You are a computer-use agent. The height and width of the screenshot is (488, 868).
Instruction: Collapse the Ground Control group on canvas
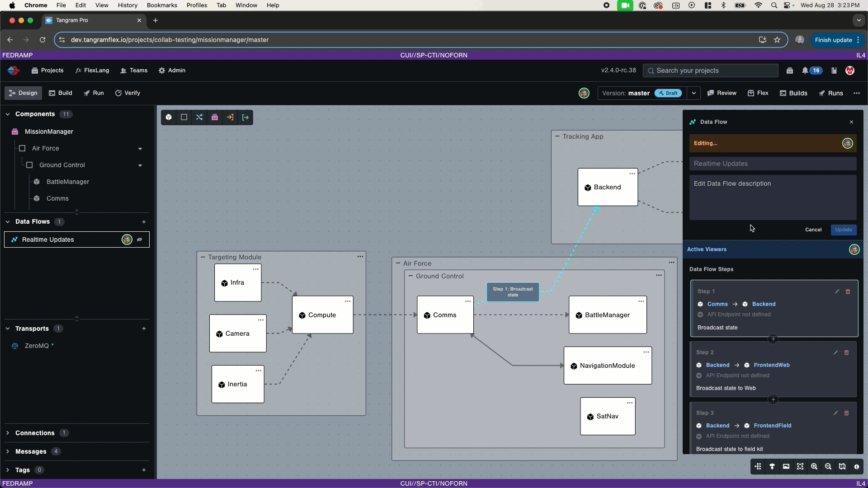click(x=410, y=276)
